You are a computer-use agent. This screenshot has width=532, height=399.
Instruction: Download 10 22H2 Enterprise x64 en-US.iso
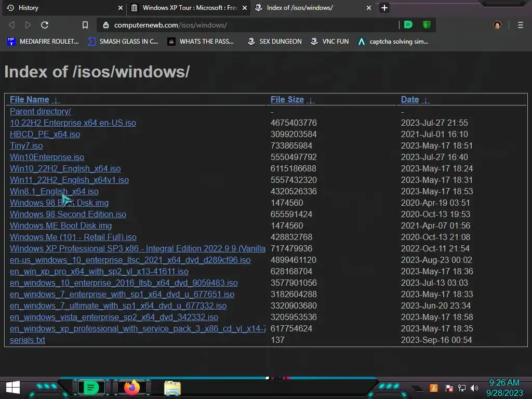73,123
